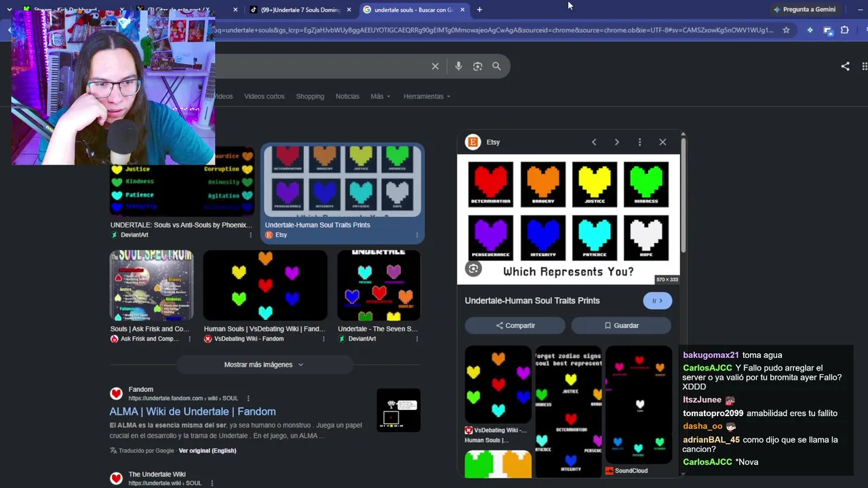The width and height of the screenshot is (868, 488).
Task: Switch to the Undertale 7 Souls TikTok tab
Action: pos(299,9)
